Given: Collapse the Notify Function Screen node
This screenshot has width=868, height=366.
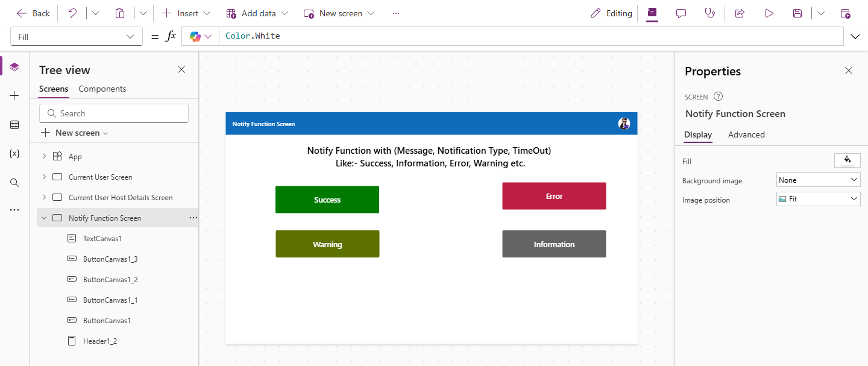Looking at the screenshot, I should 44,218.
